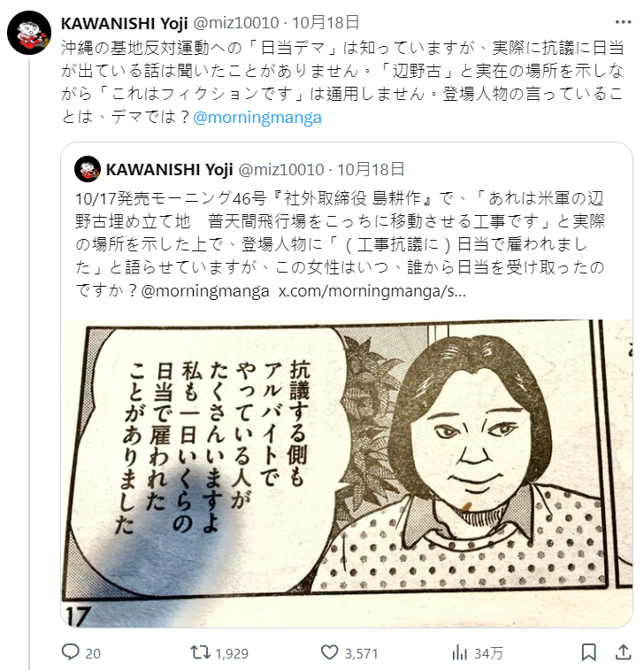Open the @morningmanga mention link
Viewport: 644px width, 670px height.
pyautogui.click(x=257, y=117)
